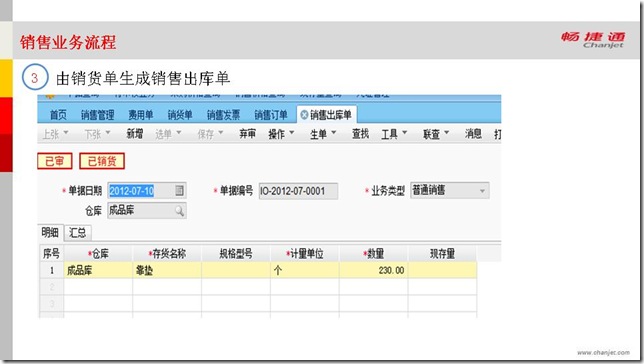The height and width of the screenshot is (364, 644).
Task: Click the 仓库 column header in the grid
Action: pos(98,254)
